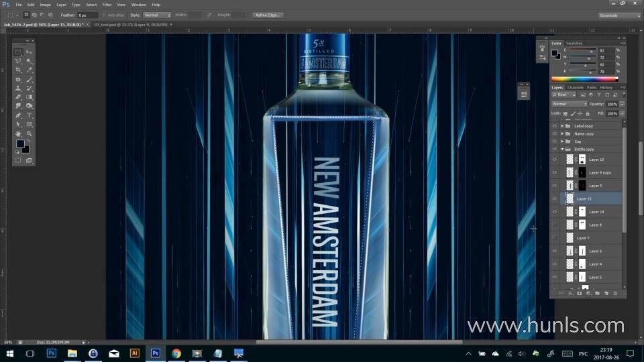Screen dimensions: 644x362
Task: Switch to the Paths tab
Action: click(x=592, y=88)
